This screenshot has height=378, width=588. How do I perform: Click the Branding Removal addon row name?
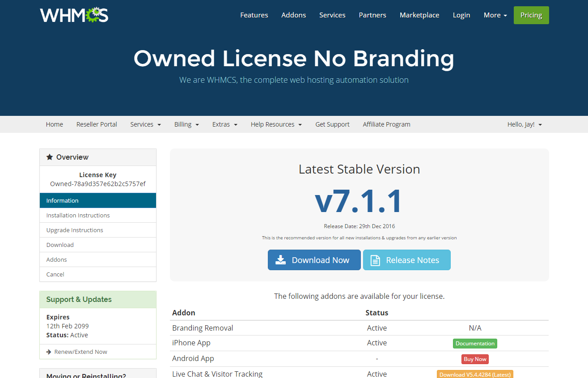[203, 328]
